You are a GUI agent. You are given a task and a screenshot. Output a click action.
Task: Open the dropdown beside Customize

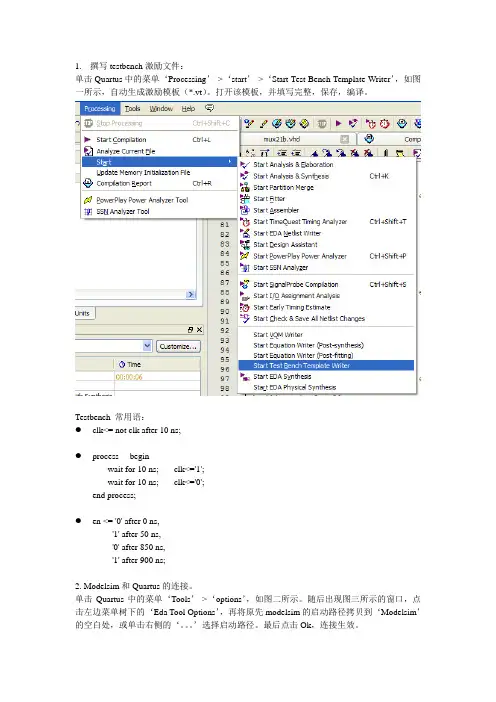tap(147, 346)
